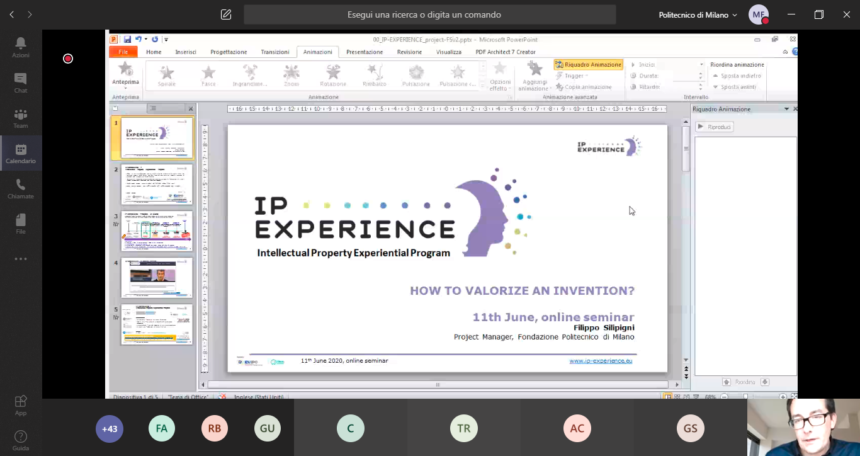Expand the Undo history dropdown arrow
The height and width of the screenshot is (456, 860).
tap(146, 40)
